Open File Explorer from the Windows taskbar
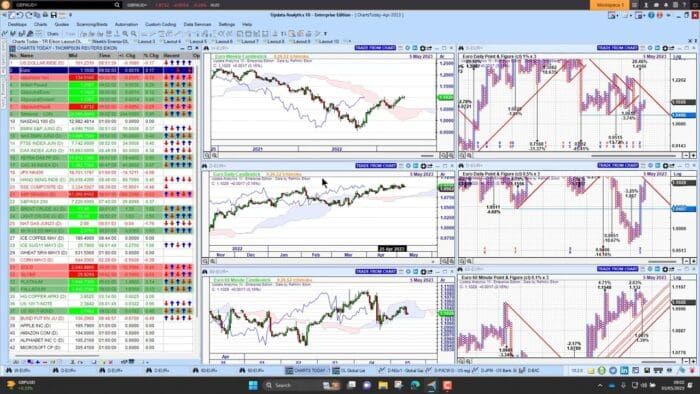 383,385
